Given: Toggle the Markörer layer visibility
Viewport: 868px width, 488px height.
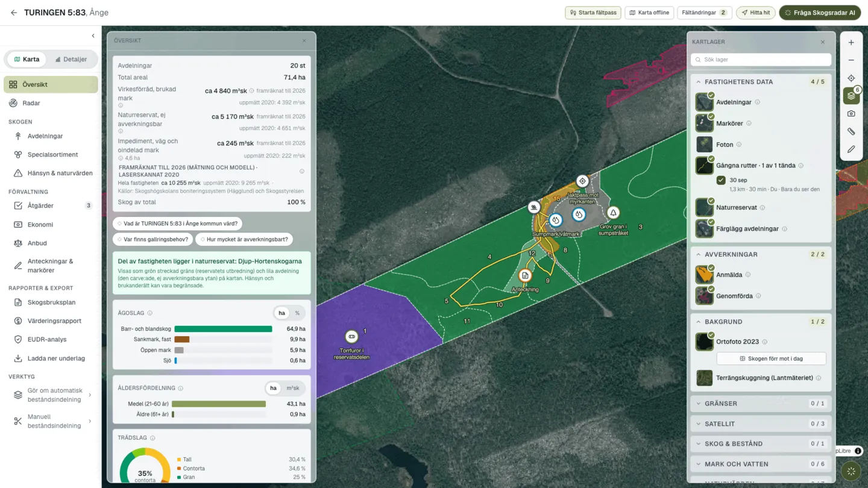Looking at the screenshot, I should [704, 124].
